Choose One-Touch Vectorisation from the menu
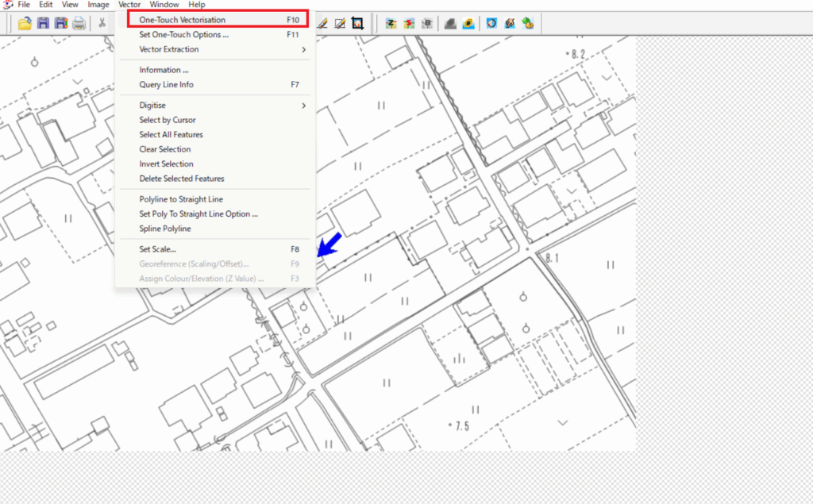 pyautogui.click(x=218, y=20)
